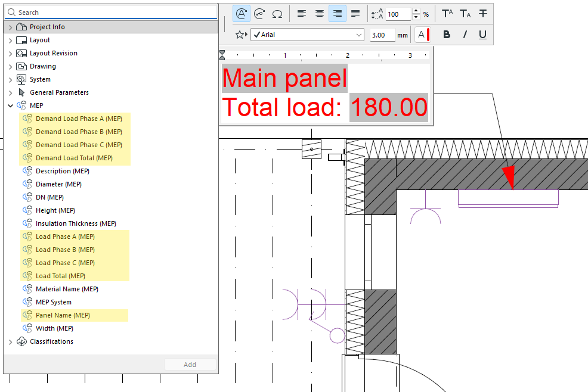Expand the Classifications group
Screen dimensions: 588x392
point(11,342)
